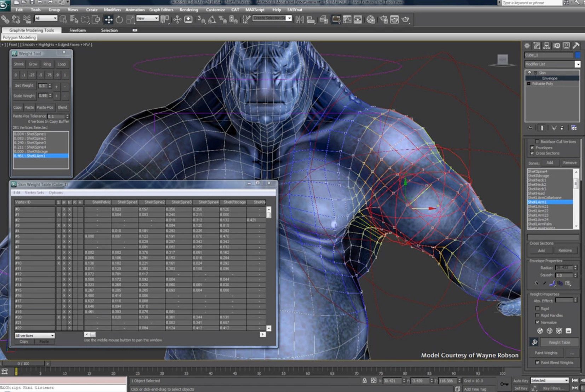Click the wrench Weight Tool icon
Image resolution: width=585 pixels, height=392 pixels.
pos(534,342)
